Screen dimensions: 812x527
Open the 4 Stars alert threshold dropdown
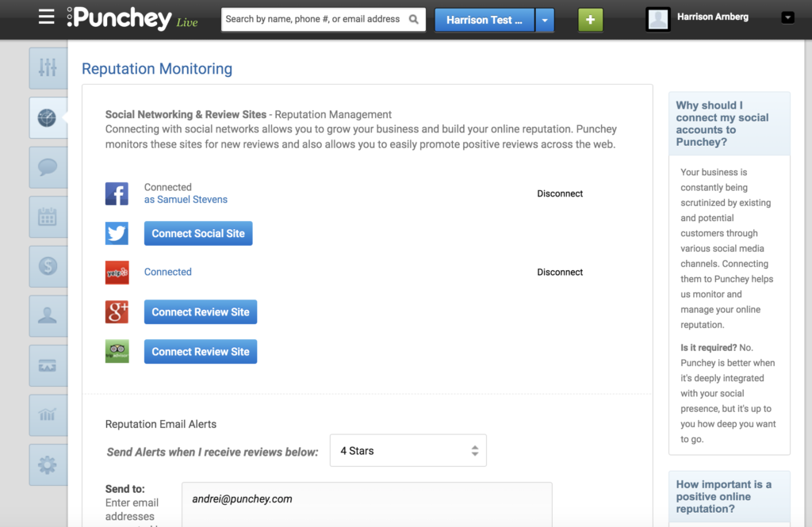[x=408, y=450]
